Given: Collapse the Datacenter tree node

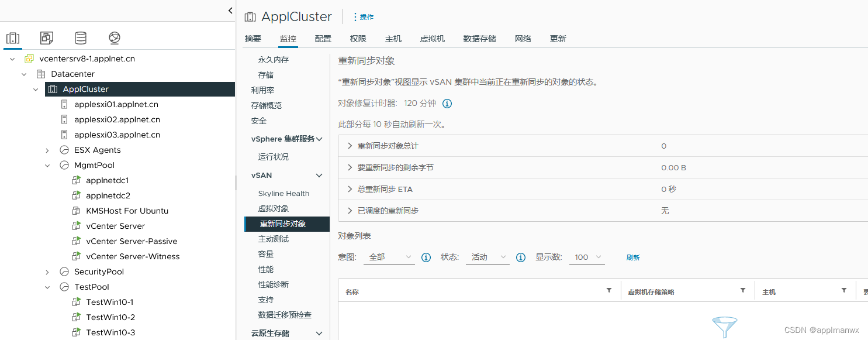Looking at the screenshot, I should coord(24,74).
